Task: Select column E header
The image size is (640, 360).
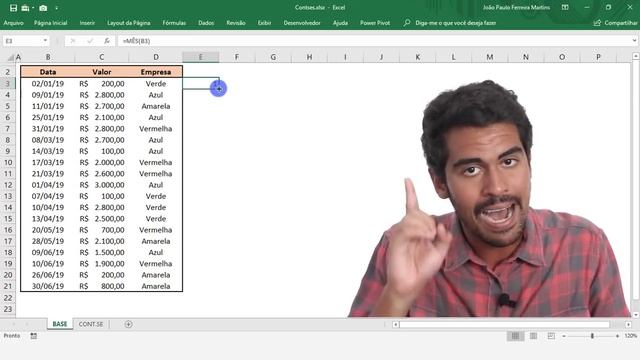Action: (200, 57)
